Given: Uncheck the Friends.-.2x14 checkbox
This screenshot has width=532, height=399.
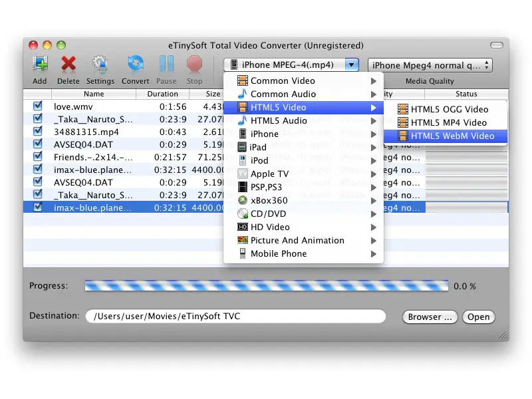Looking at the screenshot, I should pyautogui.click(x=38, y=157).
